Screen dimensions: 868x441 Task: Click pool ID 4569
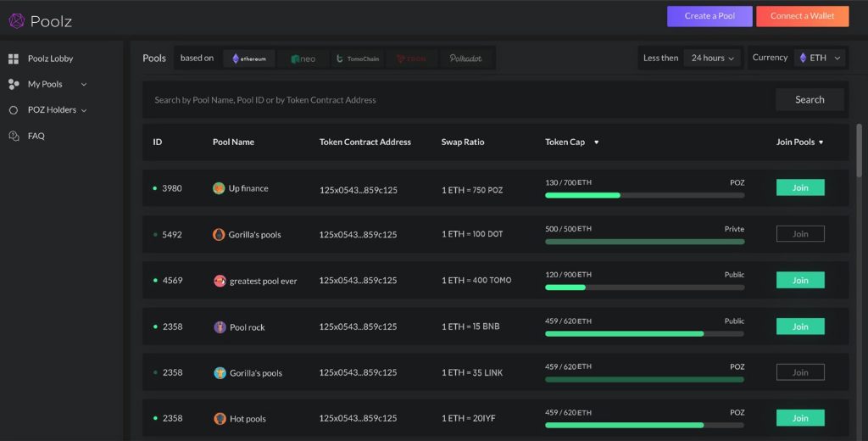[173, 281]
